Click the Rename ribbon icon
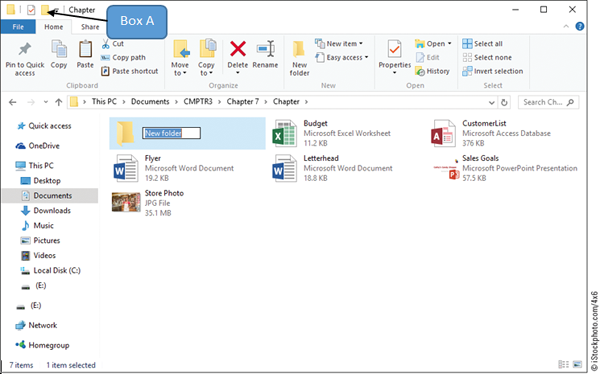 tap(265, 49)
